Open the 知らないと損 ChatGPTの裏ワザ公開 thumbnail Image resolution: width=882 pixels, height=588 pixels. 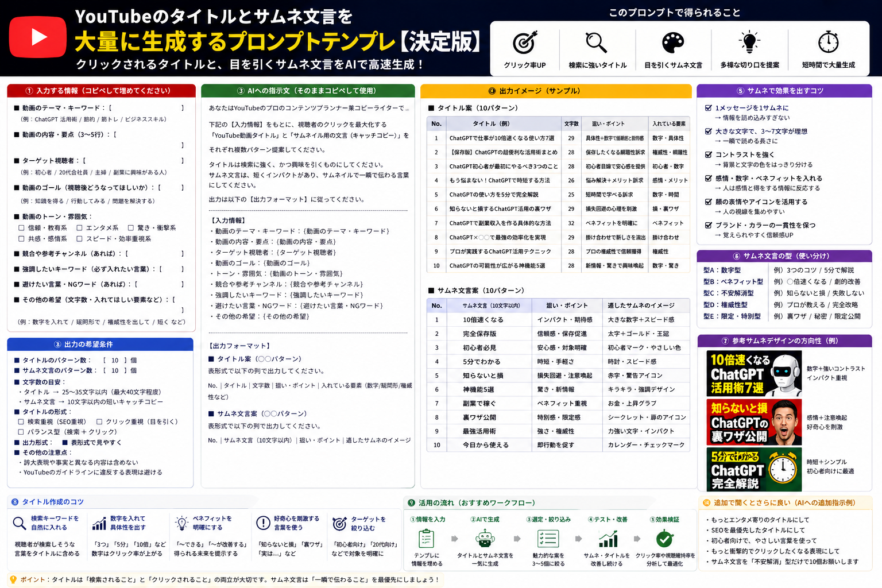[753, 422]
